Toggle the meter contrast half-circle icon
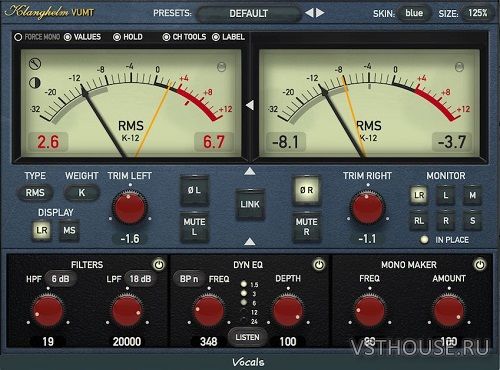The height and width of the screenshot is (370, 500). (35, 82)
